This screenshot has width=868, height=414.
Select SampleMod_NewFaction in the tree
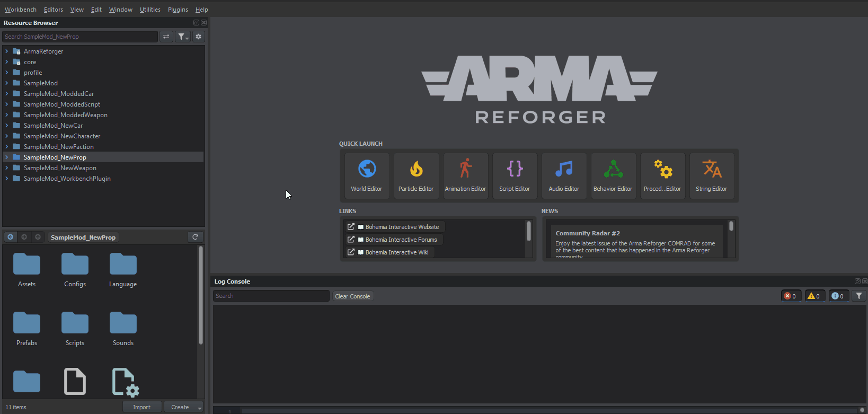point(58,147)
